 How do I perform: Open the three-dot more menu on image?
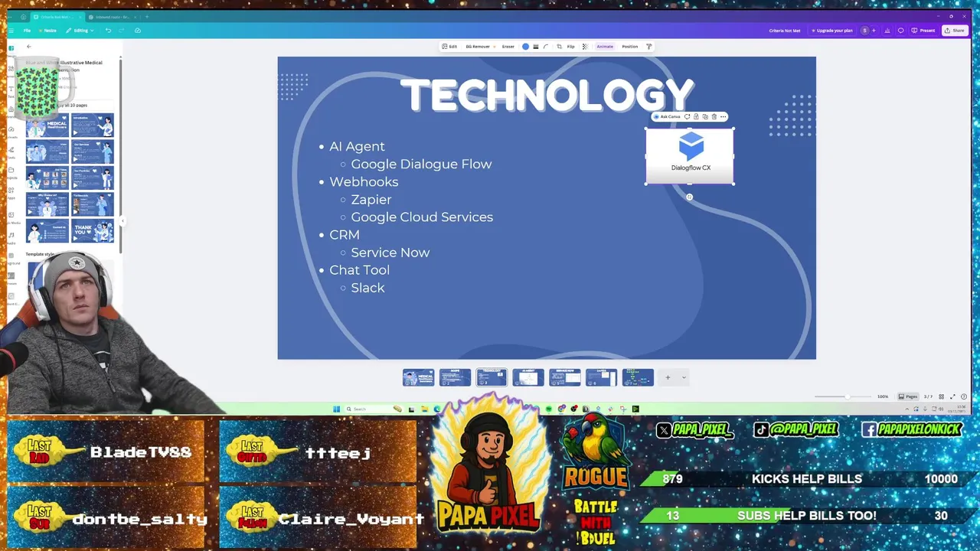point(723,116)
